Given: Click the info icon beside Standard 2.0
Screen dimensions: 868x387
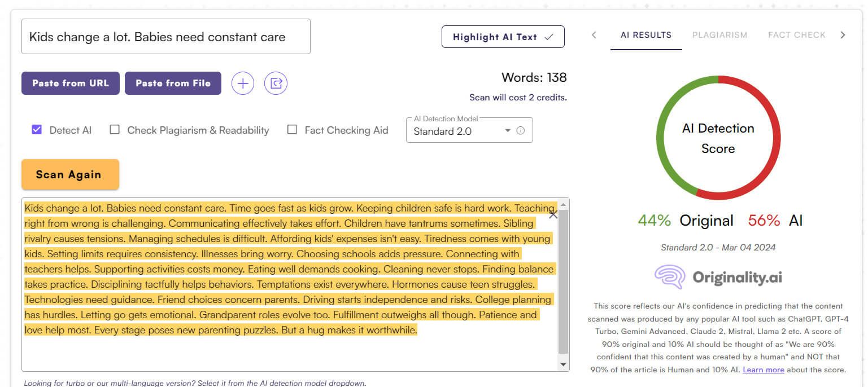Looking at the screenshot, I should [x=521, y=130].
